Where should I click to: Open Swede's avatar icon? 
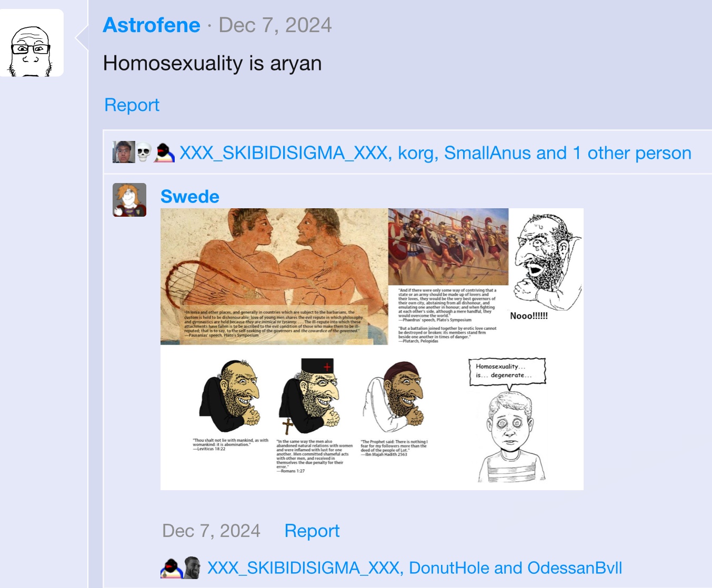(129, 200)
